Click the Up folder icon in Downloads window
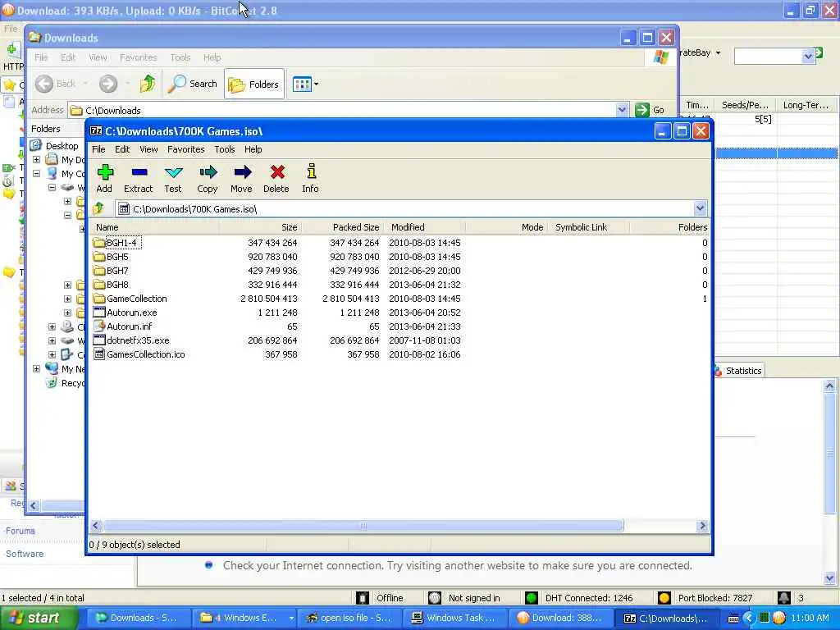 click(x=148, y=84)
